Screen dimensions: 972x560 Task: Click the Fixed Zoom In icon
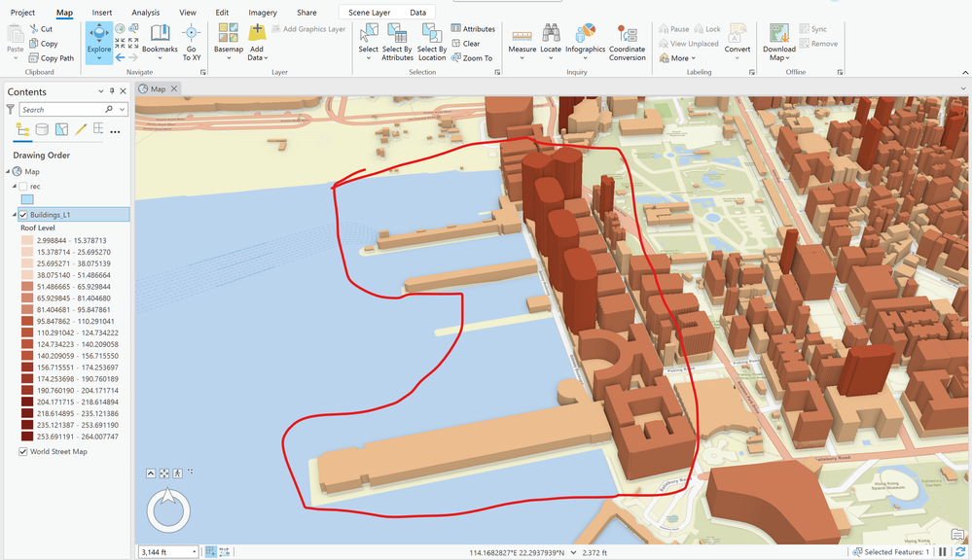121,43
